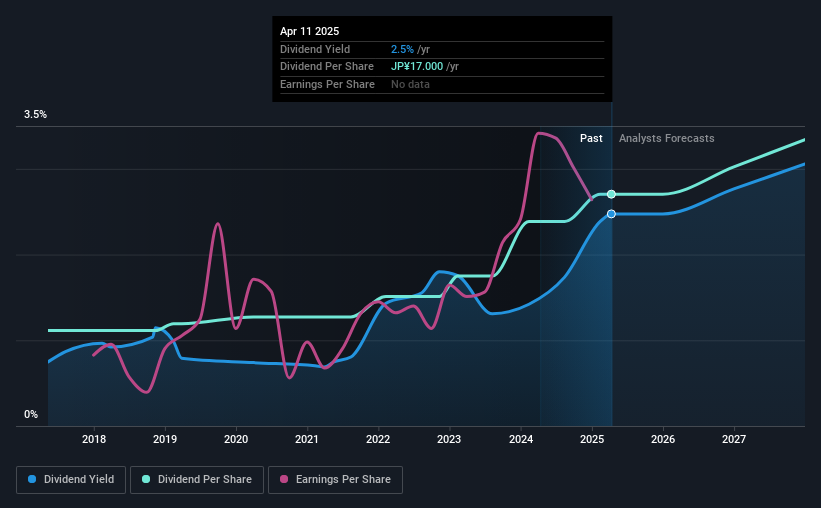This screenshot has height=508, width=821.
Task: Click the 2018 x-axis label
Action: 94,439
